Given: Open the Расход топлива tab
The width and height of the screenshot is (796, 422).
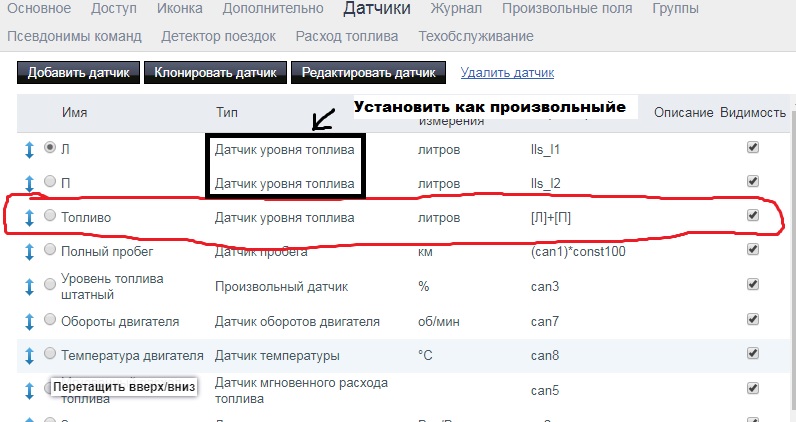Looking at the screenshot, I should click(346, 36).
